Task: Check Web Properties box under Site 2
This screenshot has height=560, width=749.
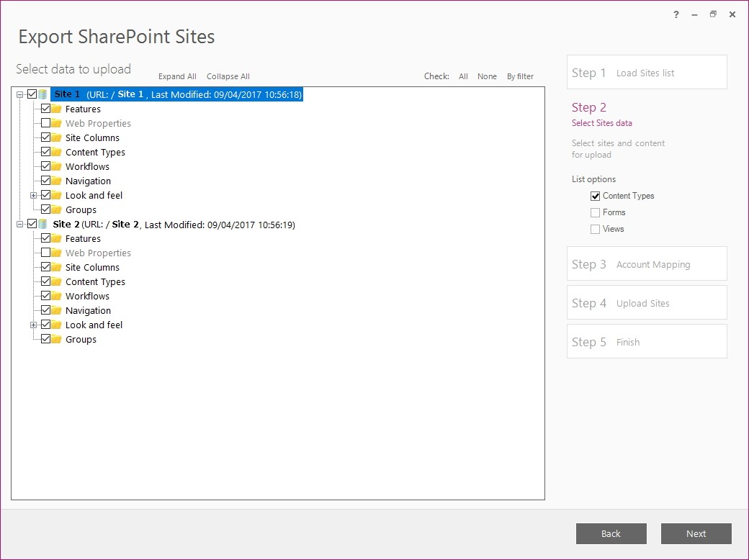Action: click(46, 253)
